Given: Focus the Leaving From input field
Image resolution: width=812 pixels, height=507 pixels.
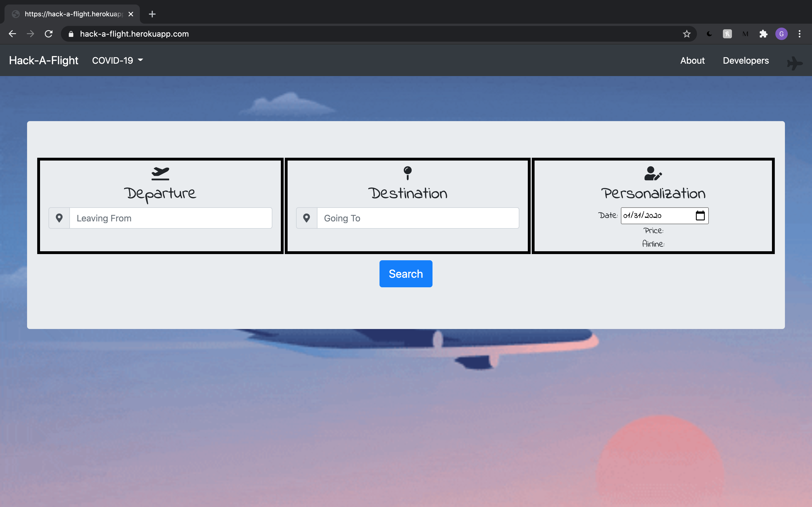Looking at the screenshot, I should (171, 218).
